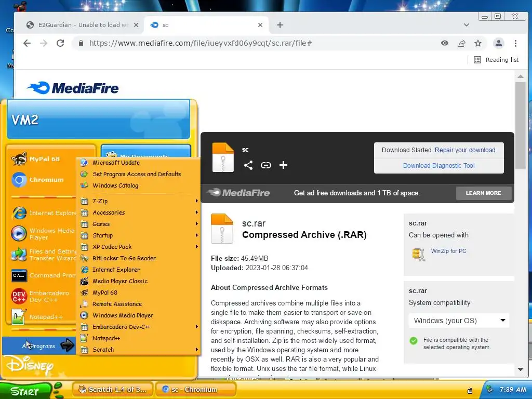The image size is (532, 399).
Task: Switch to Scratch 1.4 taskbar button
Action: click(112, 390)
